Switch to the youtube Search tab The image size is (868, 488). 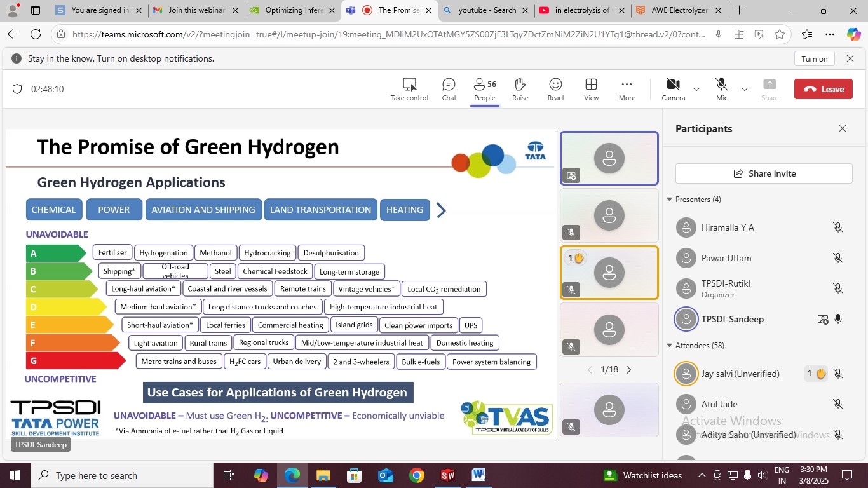(486, 10)
